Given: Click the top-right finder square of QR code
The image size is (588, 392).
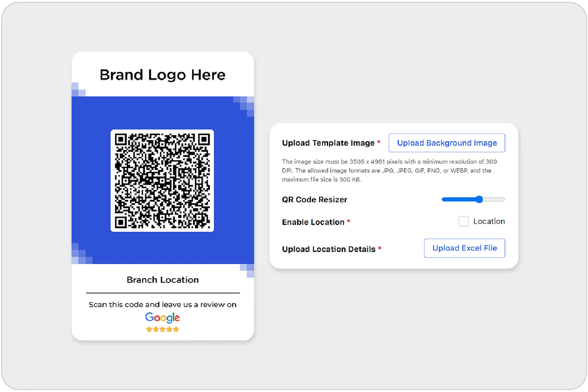Looking at the screenshot, I should (204, 140).
